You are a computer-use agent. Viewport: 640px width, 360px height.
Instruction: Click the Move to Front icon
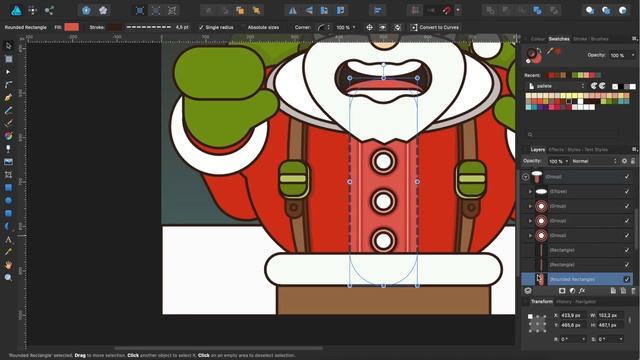256,11
